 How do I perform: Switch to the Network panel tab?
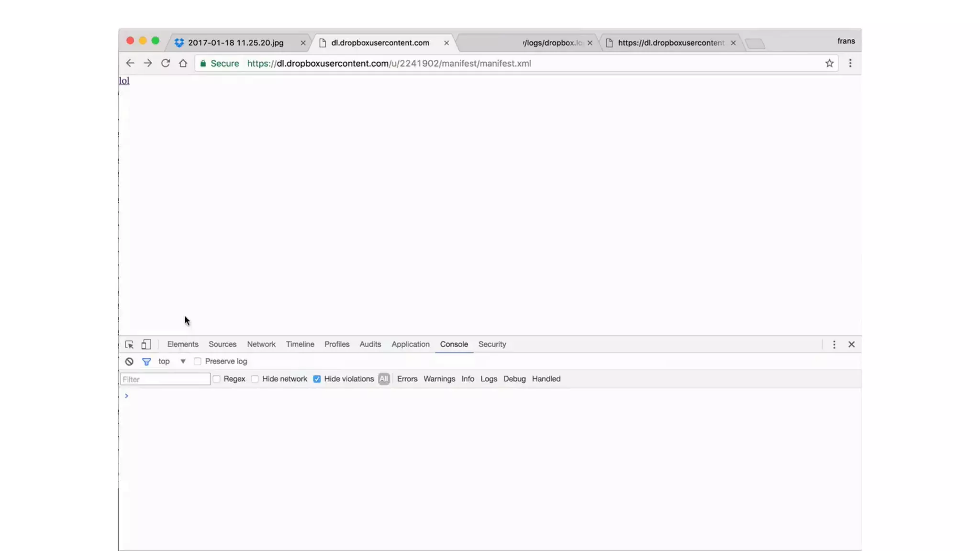click(x=261, y=344)
